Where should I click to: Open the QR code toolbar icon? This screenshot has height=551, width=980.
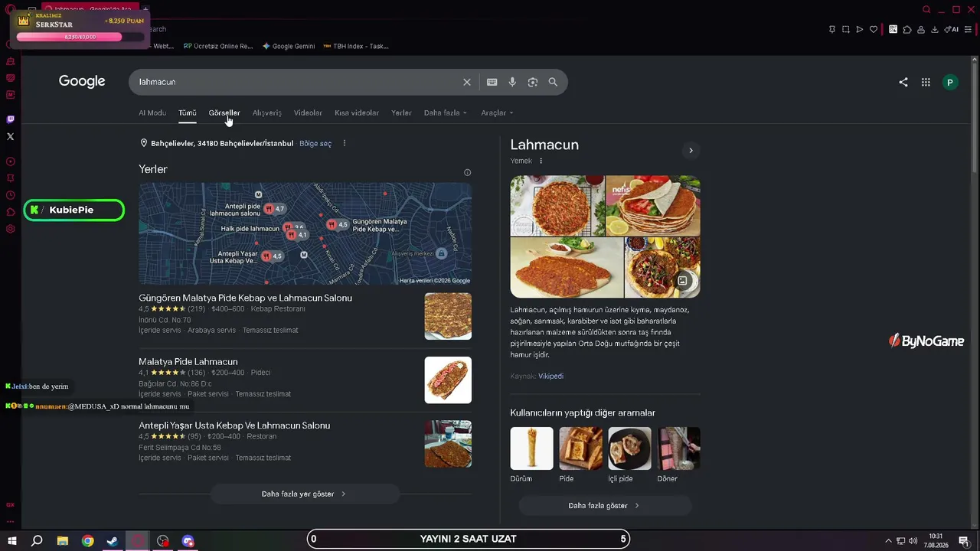pyautogui.click(x=893, y=29)
